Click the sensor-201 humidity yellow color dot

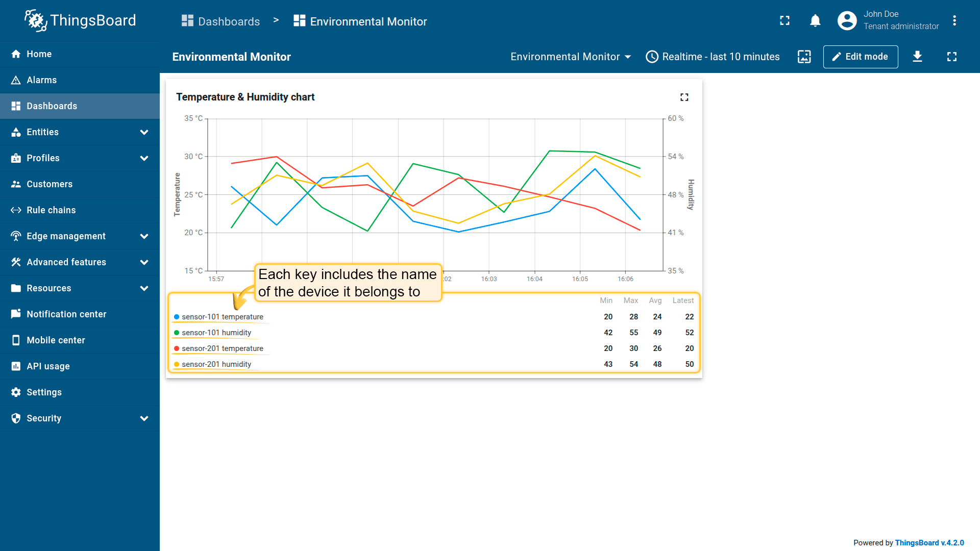click(x=177, y=364)
